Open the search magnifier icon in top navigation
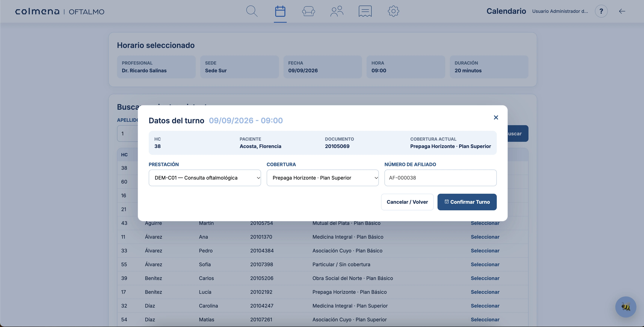Viewport: 644px width, 327px height. click(x=252, y=11)
